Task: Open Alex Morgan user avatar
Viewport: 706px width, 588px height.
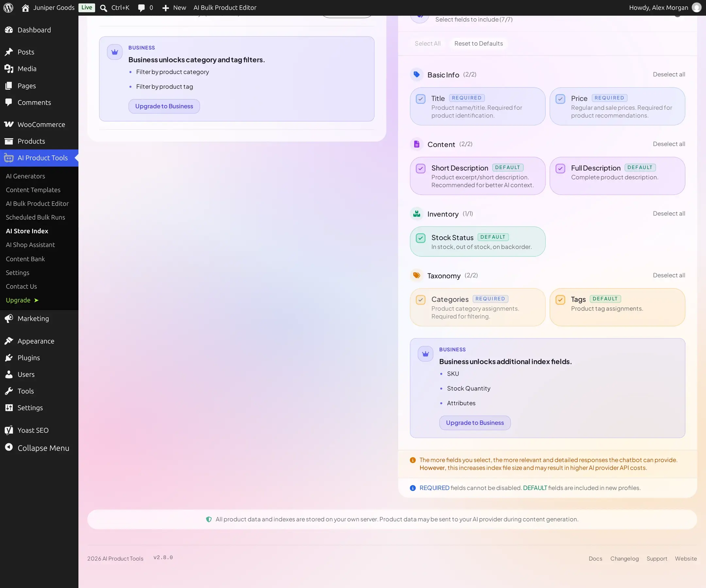Action: [x=696, y=8]
